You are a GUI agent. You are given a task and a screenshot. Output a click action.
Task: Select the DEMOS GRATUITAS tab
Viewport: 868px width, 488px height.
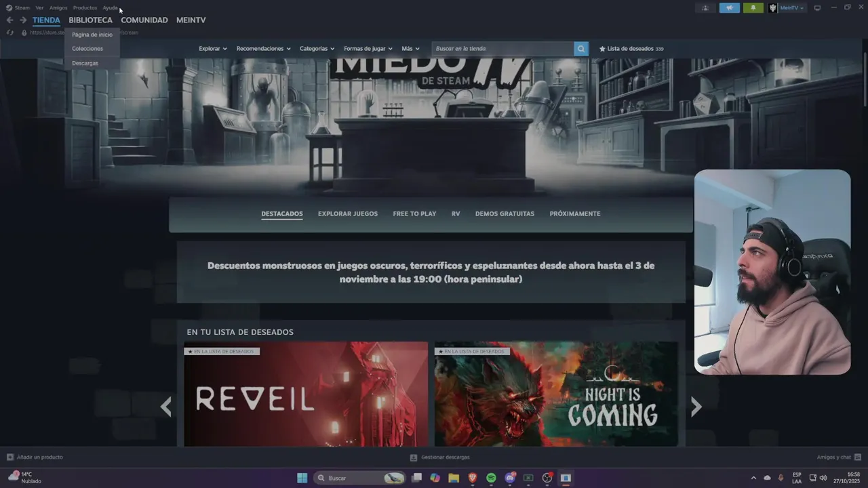tap(505, 213)
